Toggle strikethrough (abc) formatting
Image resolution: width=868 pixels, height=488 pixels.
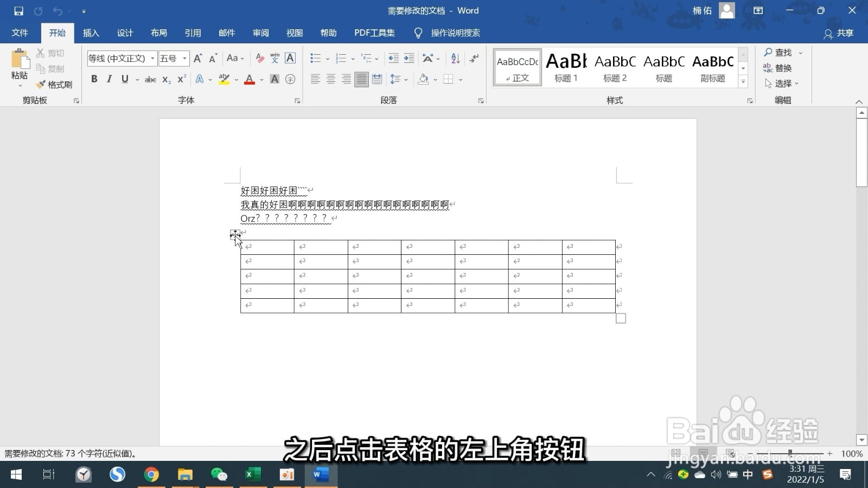[x=151, y=79]
